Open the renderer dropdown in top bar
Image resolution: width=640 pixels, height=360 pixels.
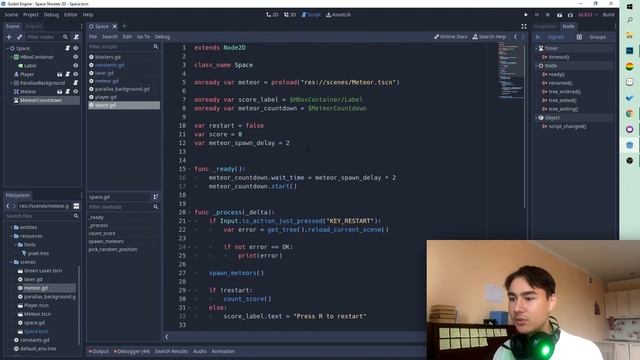(588, 15)
